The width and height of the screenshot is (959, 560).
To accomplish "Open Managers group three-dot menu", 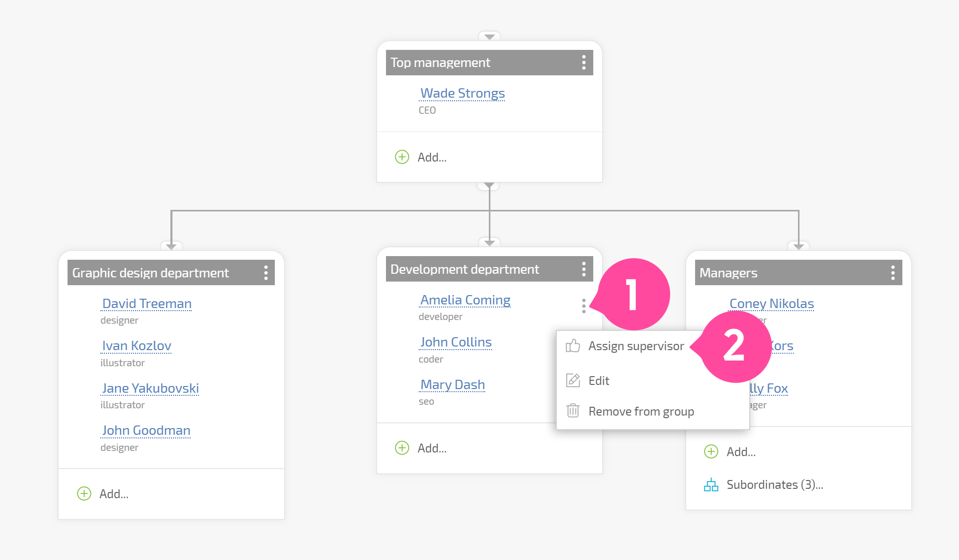I will pos(893,273).
